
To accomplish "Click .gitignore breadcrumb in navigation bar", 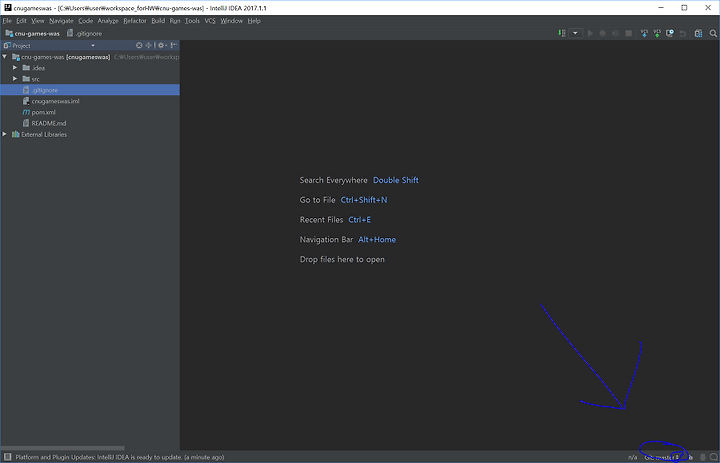I will click(x=85, y=33).
